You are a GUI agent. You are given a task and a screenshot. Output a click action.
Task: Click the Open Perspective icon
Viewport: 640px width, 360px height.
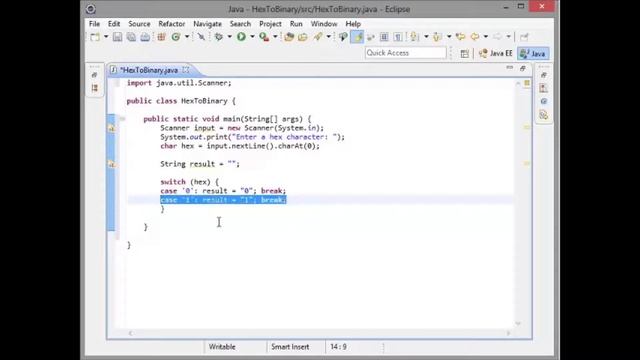click(x=464, y=53)
